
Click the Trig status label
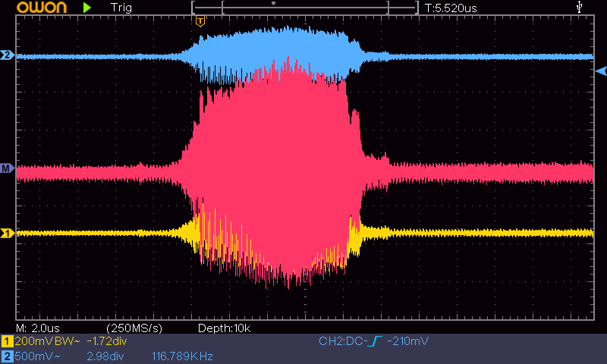121,8
